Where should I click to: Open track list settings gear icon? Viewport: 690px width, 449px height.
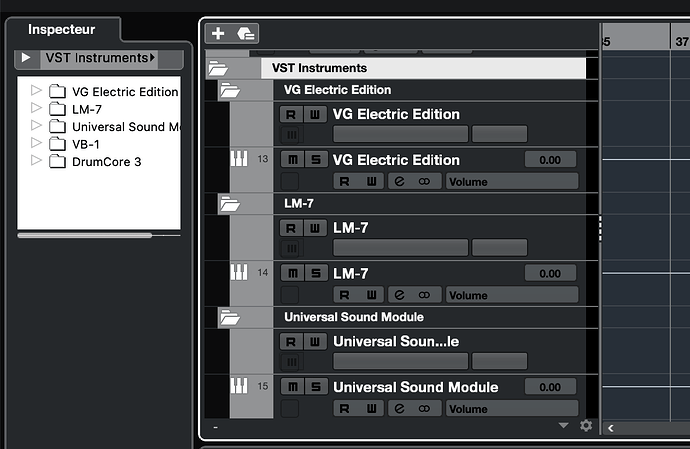click(586, 425)
